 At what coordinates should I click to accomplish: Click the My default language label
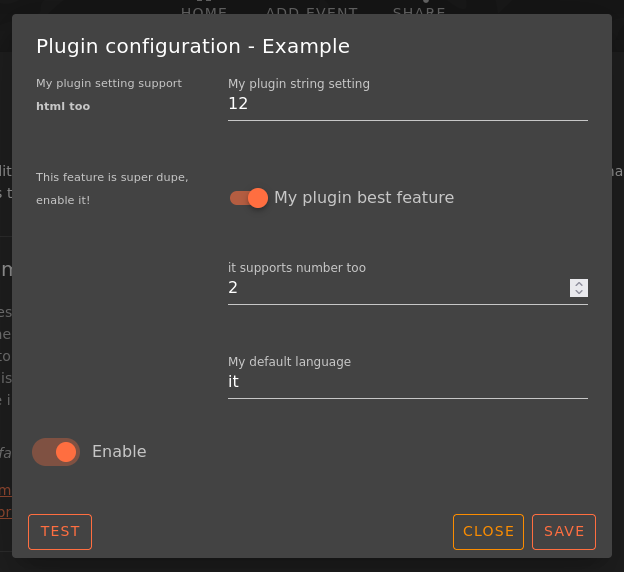[289, 362]
